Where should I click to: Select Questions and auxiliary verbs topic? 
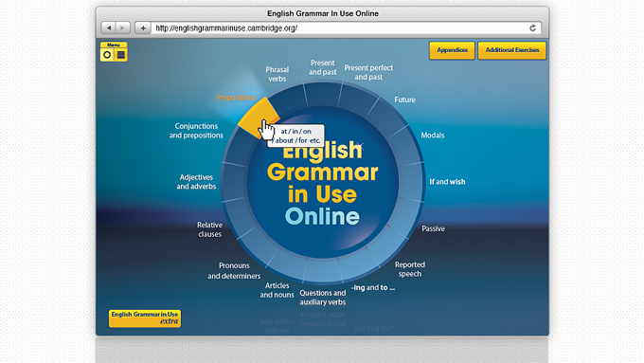[322, 298]
